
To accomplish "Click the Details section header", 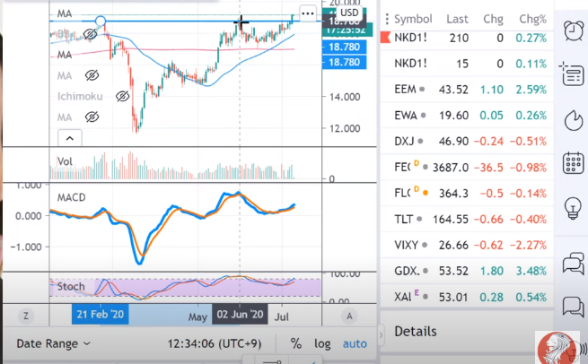I will point(416,332).
